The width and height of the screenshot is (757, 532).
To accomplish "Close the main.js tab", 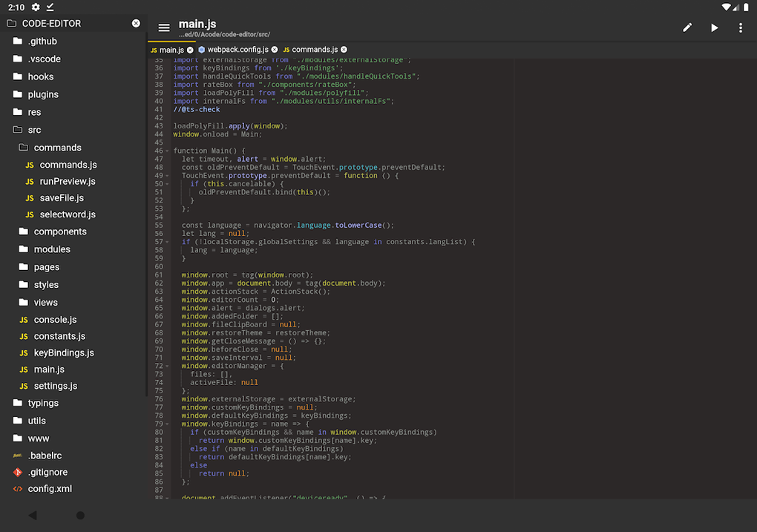I will click(x=189, y=49).
